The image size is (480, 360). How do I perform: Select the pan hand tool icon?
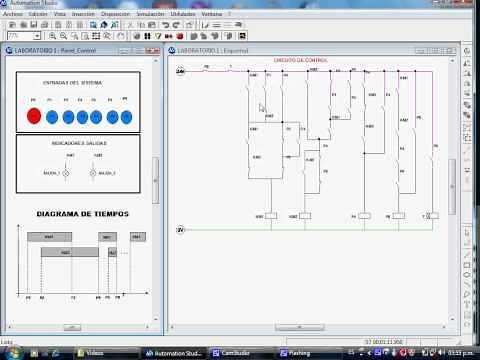coord(121,36)
